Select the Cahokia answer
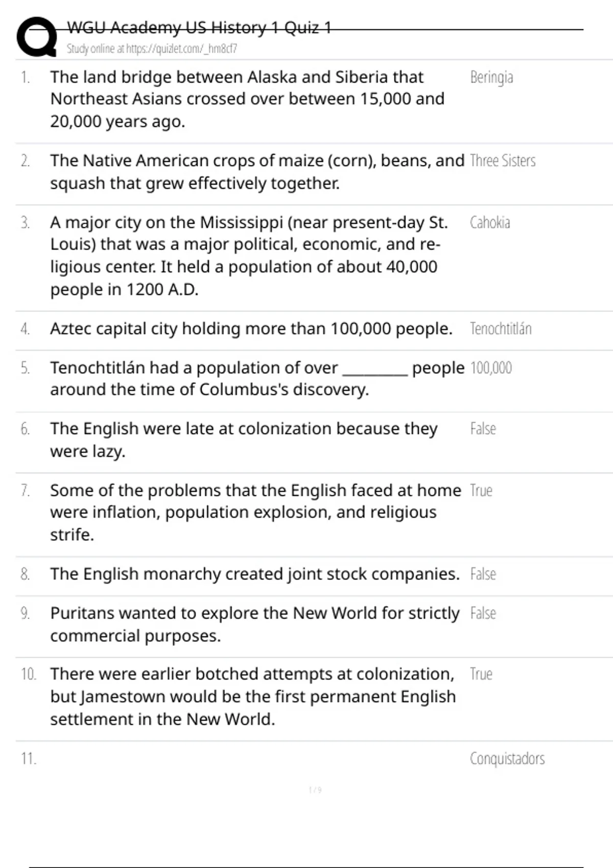Image resolution: width=613 pixels, height=868 pixels. [490, 223]
